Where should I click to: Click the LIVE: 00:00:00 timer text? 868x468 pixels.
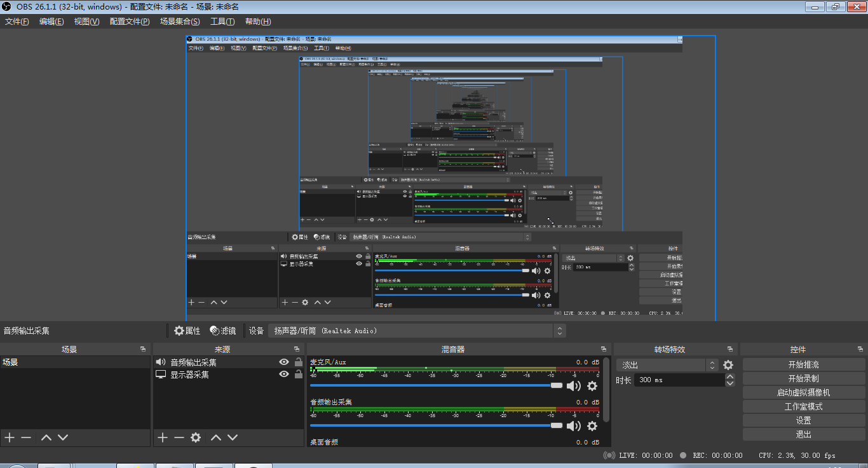tap(646, 455)
